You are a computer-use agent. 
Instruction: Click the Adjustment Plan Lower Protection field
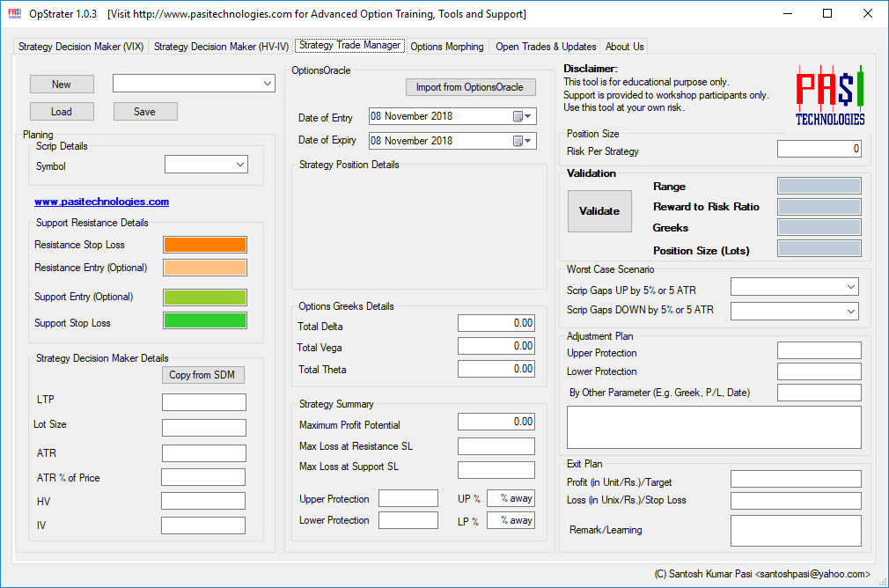[819, 371]
